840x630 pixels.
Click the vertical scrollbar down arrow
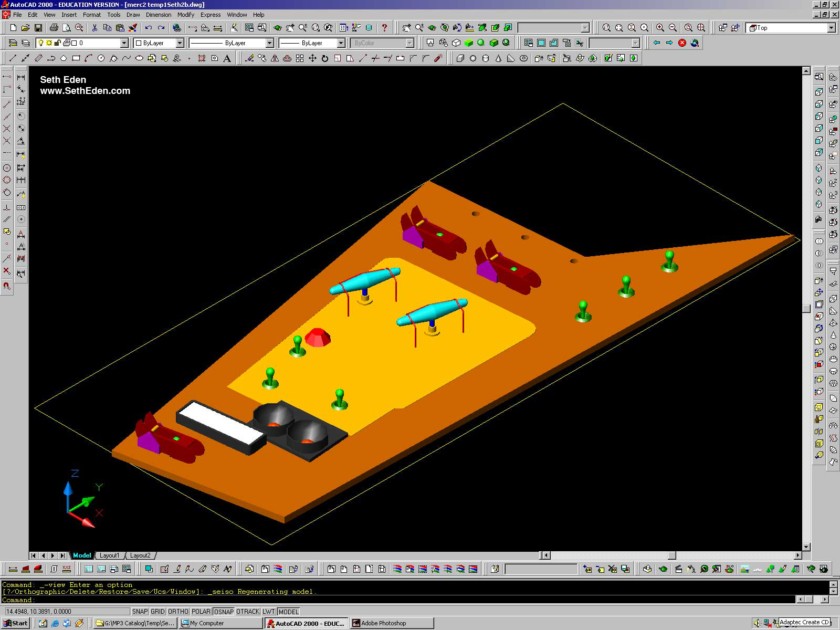(806, 547)
